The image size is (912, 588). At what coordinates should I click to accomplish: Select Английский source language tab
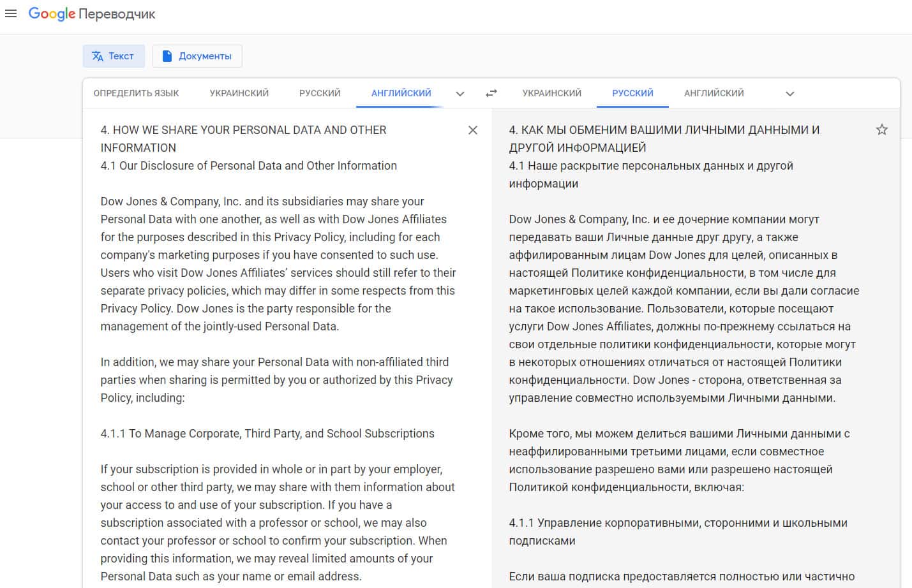click(401, 93)
